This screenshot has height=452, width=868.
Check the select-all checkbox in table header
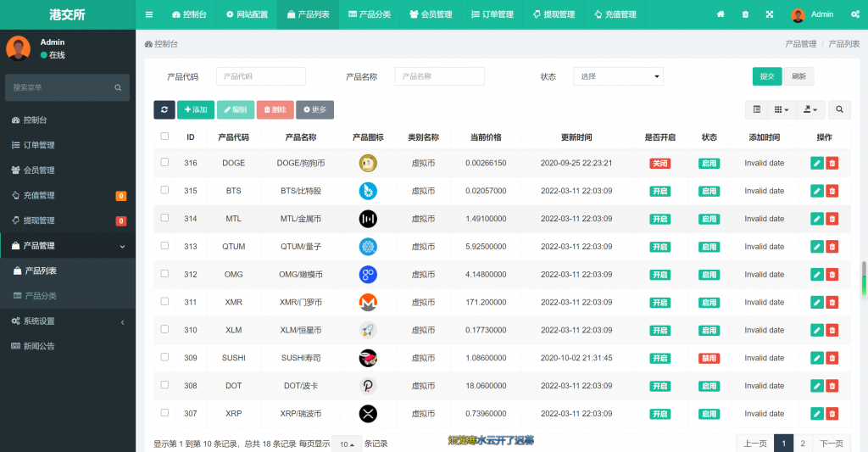pos(164,137)
